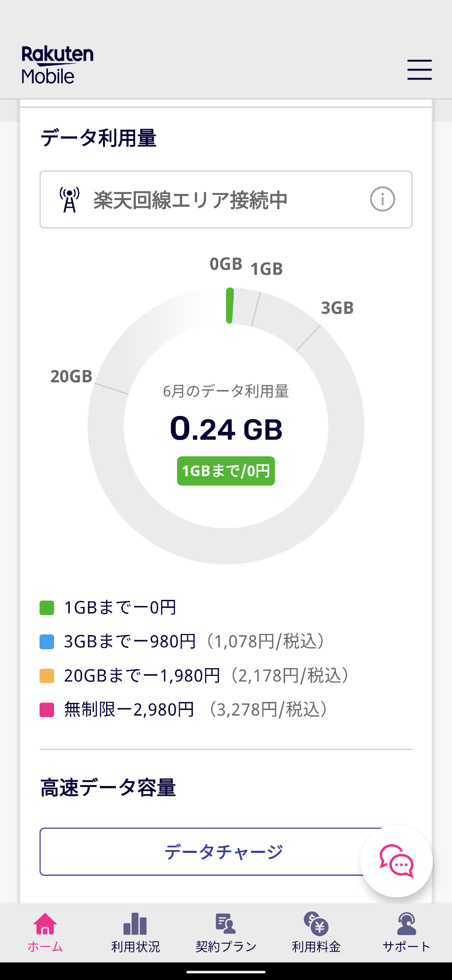Click the pink 無制限 legend swatch

tap(46, 709)
